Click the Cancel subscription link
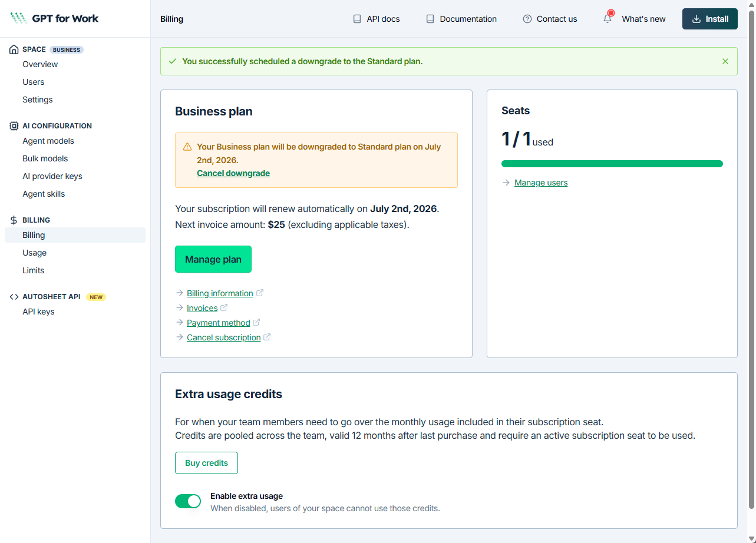756x543 pixels. 224,337
